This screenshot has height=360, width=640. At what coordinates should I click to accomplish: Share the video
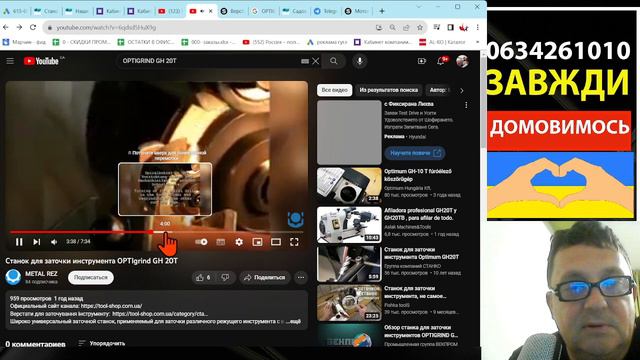[x=264, y=278]
